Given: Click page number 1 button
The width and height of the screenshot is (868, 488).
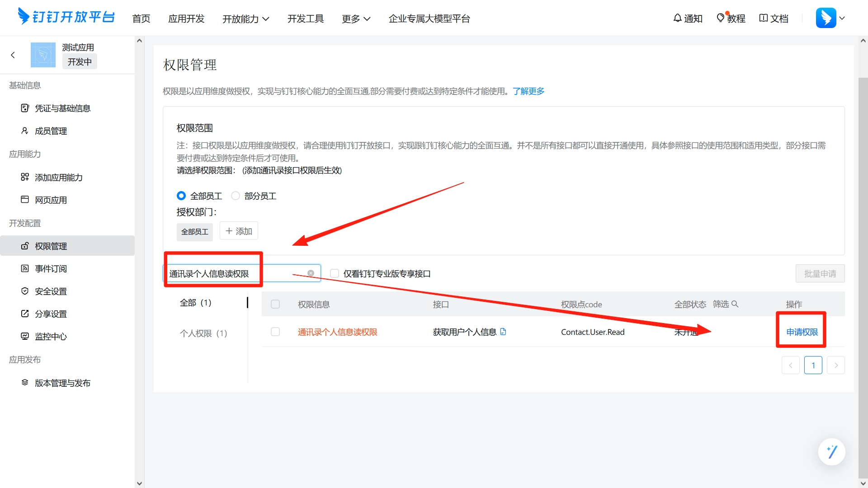Looking at the screenshot, I should click(x=813, y=365).
